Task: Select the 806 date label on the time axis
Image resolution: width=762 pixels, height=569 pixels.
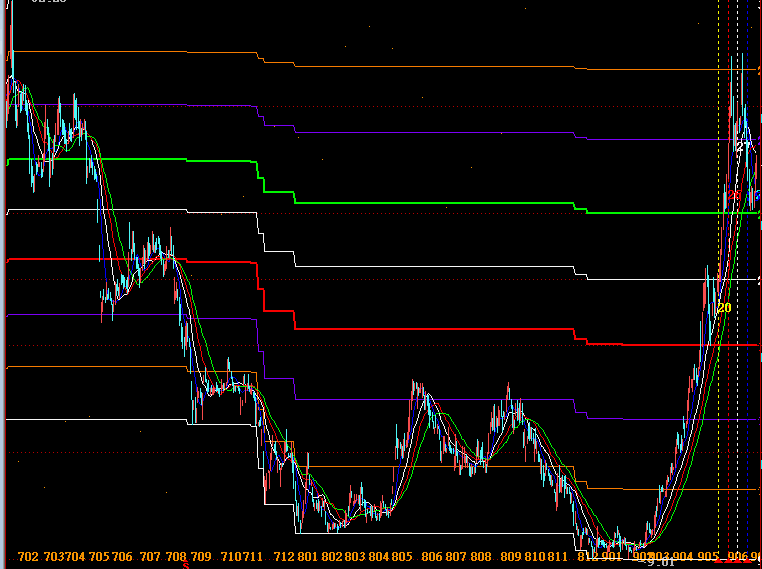Action: 432,556
